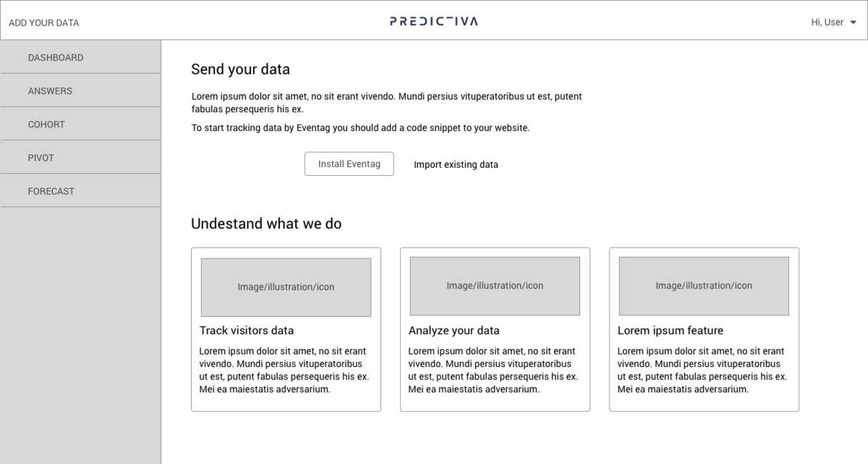Click the image placeholder on the Track visitors card
868x464 pixels.
285,286
